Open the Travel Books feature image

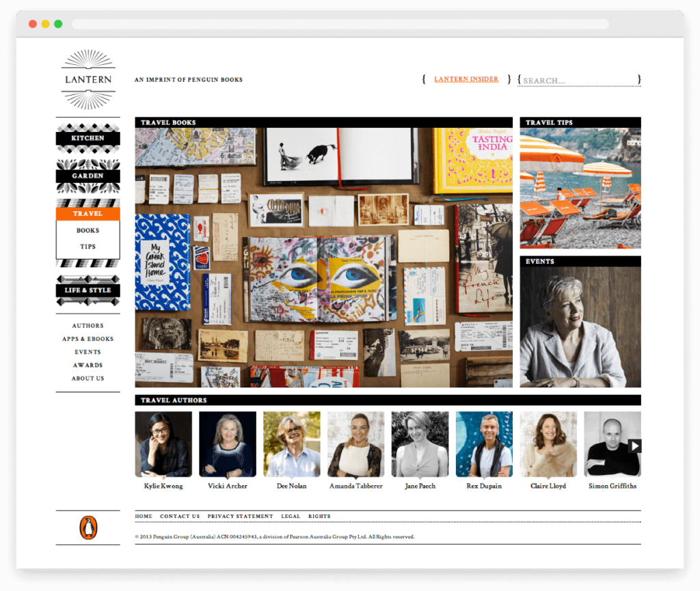pyautogui.click(x=323, y=258)
